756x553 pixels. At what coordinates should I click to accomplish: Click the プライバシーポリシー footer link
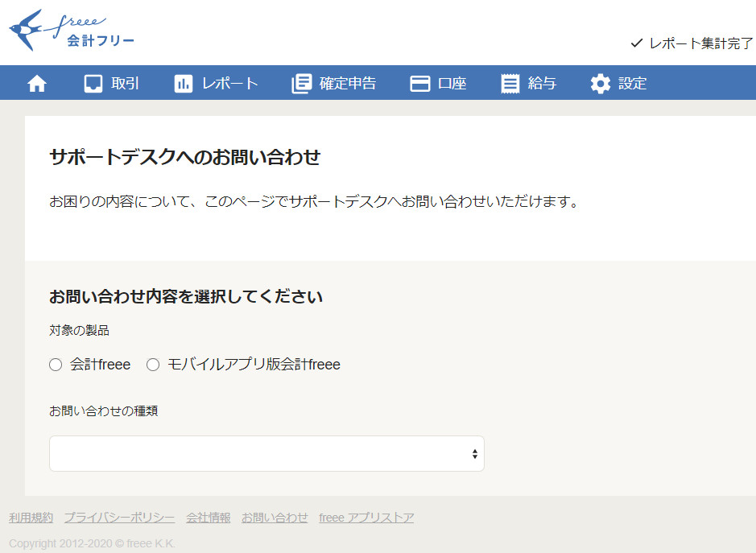[x=119, y=518]
